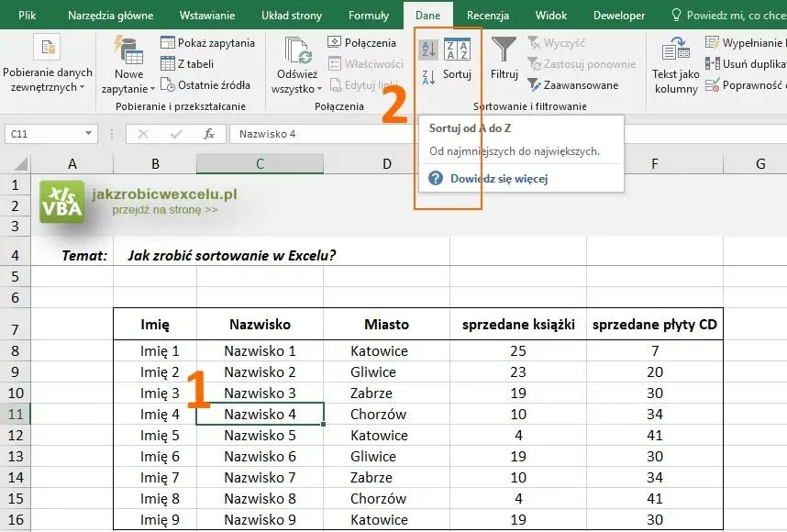Switch to the Widok tab
Viewport: 787px width, 532px height.
click(550, 15)
